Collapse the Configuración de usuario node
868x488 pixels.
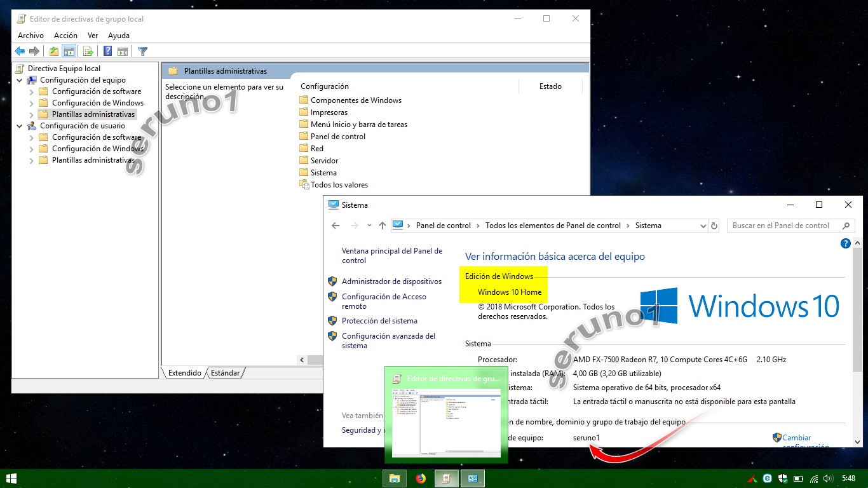(x=20, y=126)
